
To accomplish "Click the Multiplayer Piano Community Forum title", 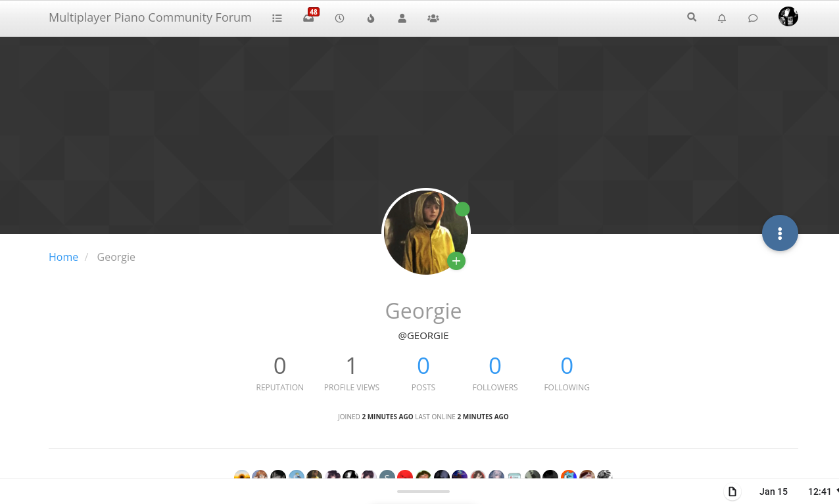I will coord(150,18).
